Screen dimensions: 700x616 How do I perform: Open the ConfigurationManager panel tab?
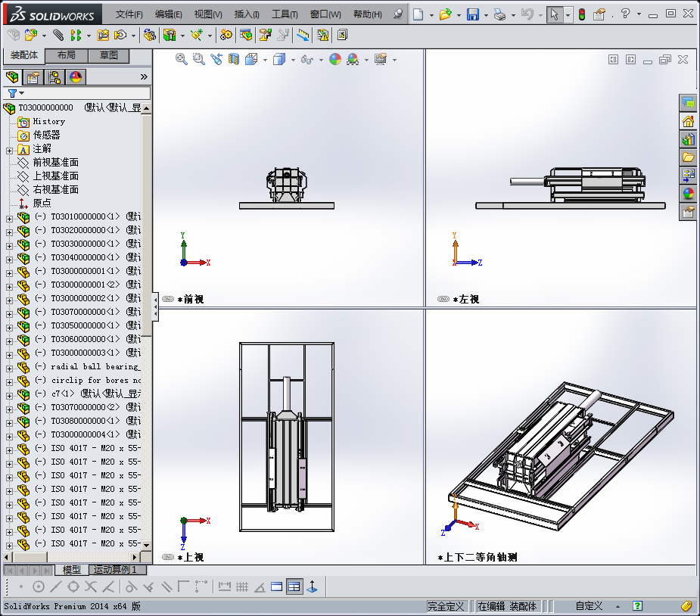54,77
